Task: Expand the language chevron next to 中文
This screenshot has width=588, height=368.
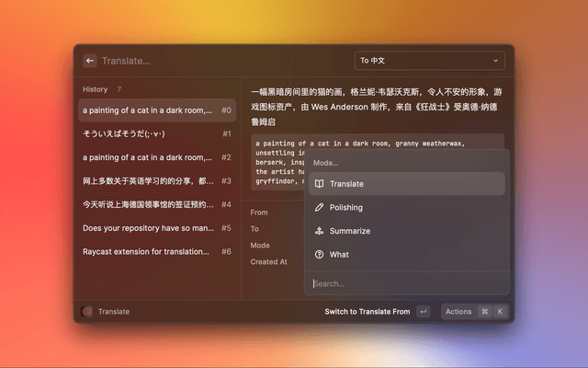Action: pos(496,61)
